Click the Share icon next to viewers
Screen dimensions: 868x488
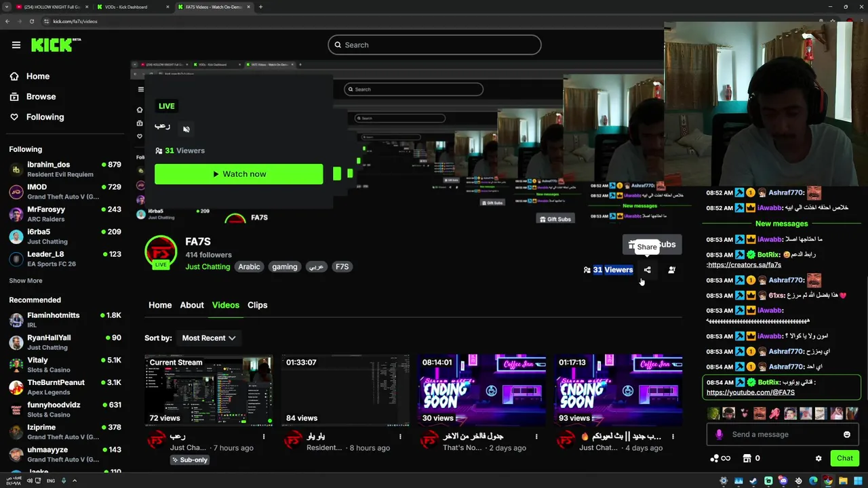[648, 270]
